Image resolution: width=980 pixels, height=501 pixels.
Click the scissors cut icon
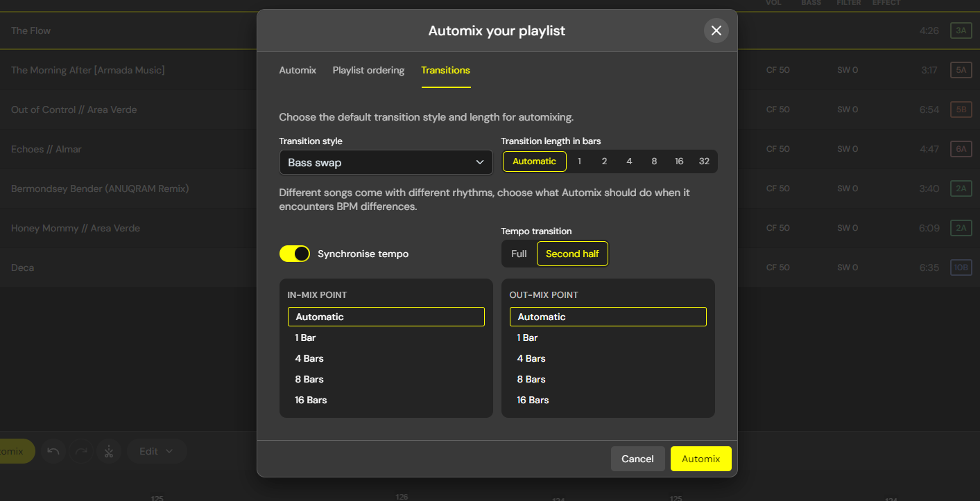pos(109,451)
